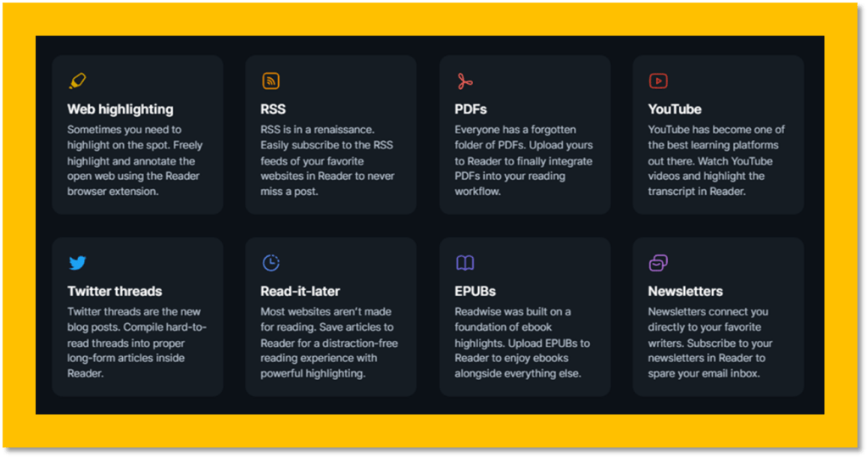Image resolution: width=868 pixels, height=458 pixels.
Task: Click the YouTube card description text
Action: 716,160
